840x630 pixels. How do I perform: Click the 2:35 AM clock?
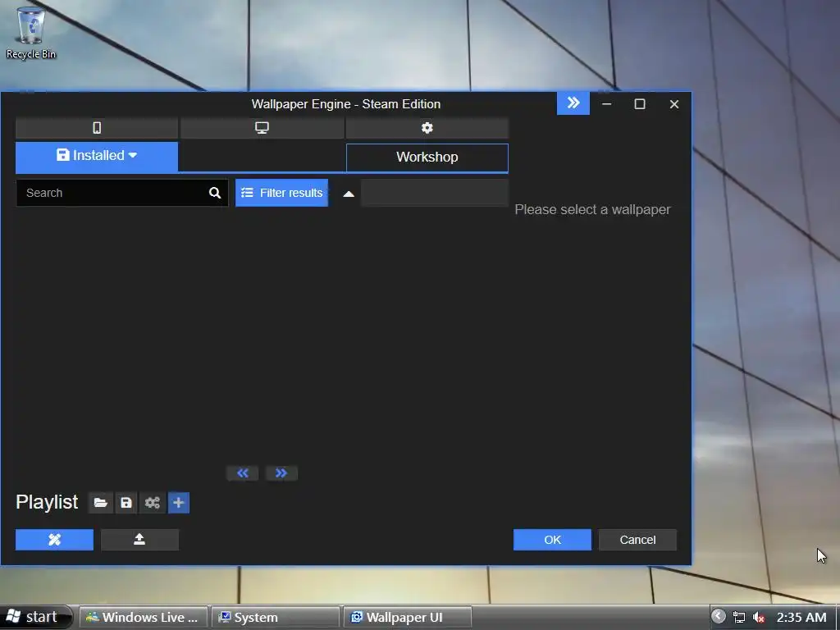(801, 618)
